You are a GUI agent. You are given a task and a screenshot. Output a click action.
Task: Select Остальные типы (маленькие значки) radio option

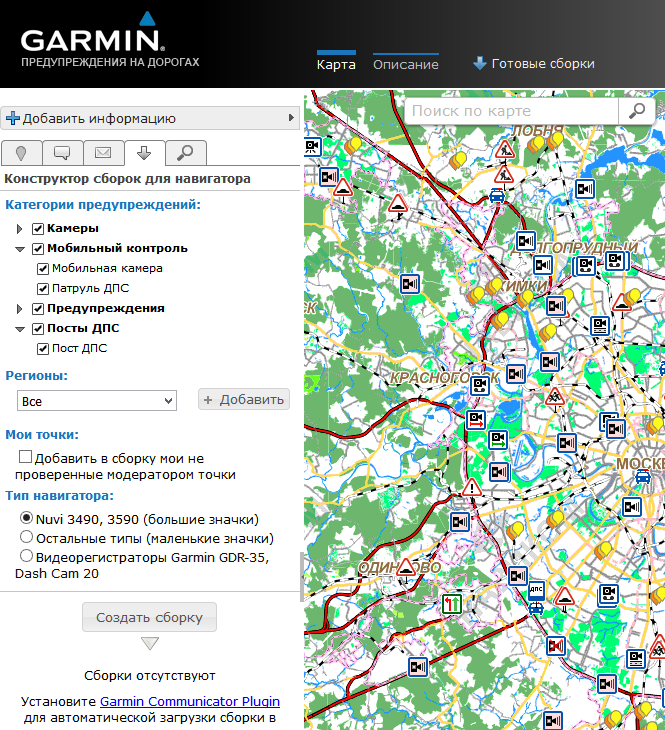[x=26, y=538]
